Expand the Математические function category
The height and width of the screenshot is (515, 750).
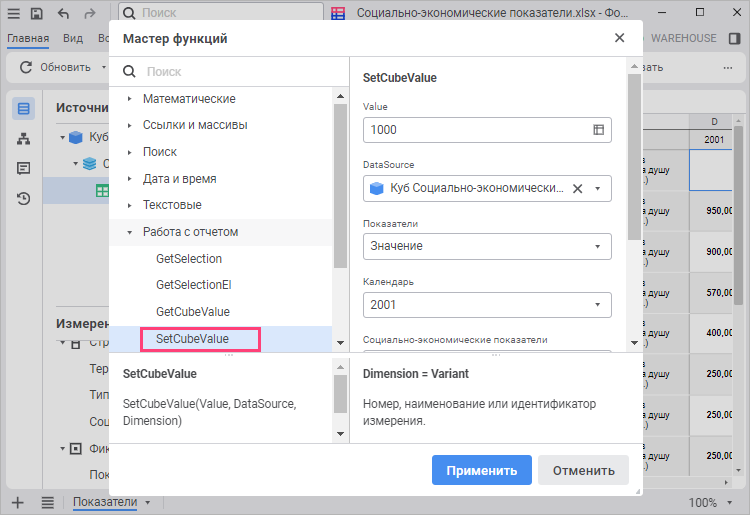[x=130, y=99]
